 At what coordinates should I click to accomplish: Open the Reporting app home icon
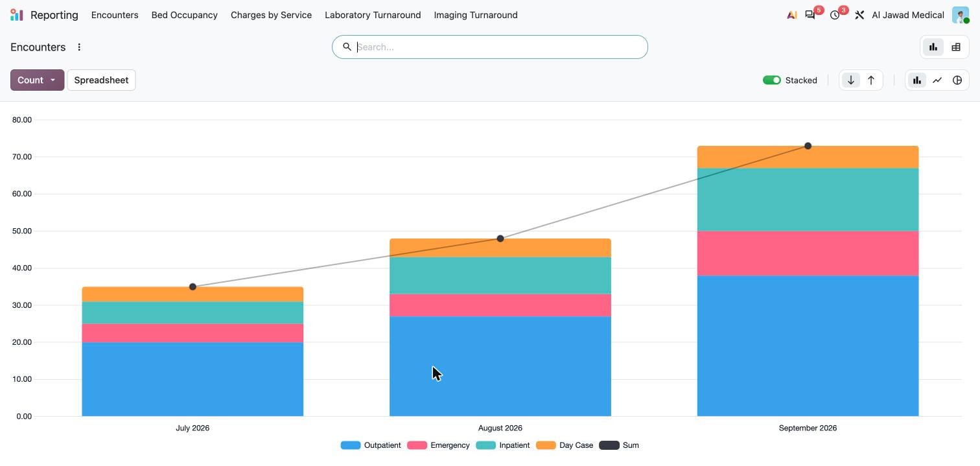coord(17,15)
